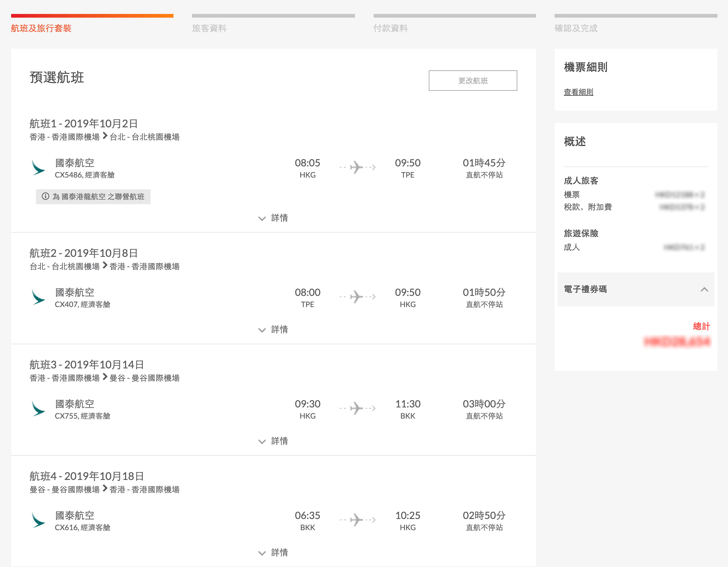Click the blurred 總計 total price

677,342
